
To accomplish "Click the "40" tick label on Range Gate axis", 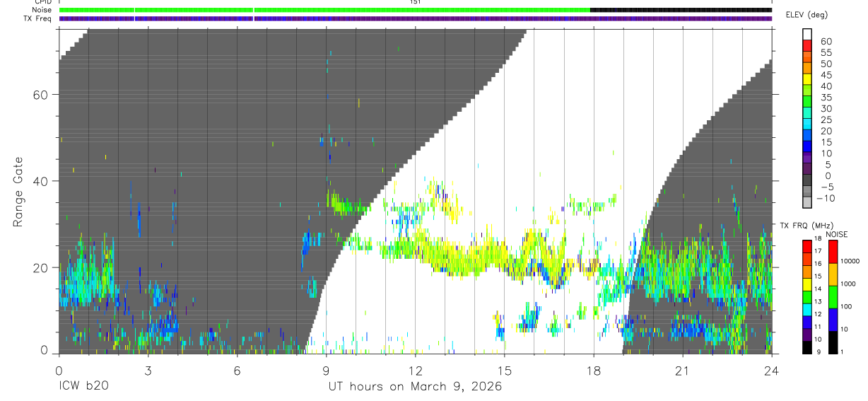I will click(41, 181).
